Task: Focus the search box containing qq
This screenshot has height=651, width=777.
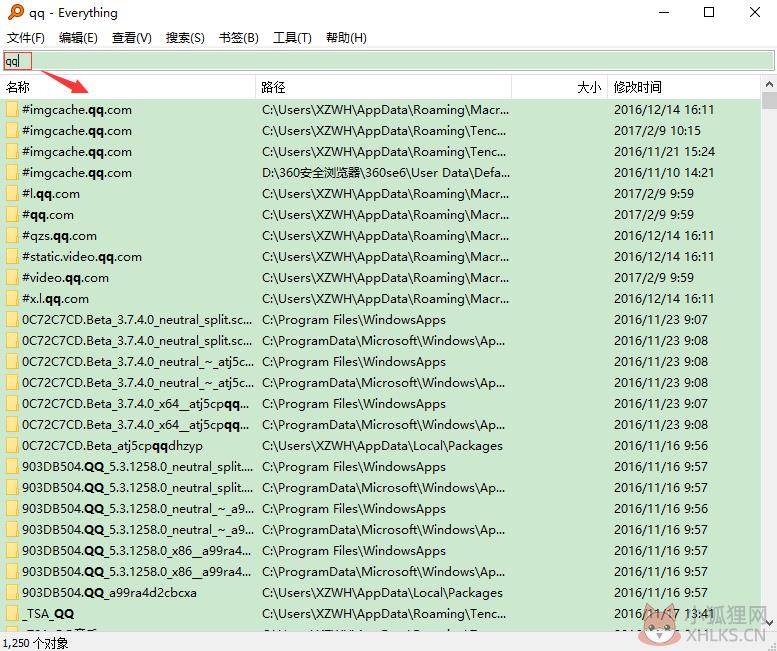Action: 388,61
